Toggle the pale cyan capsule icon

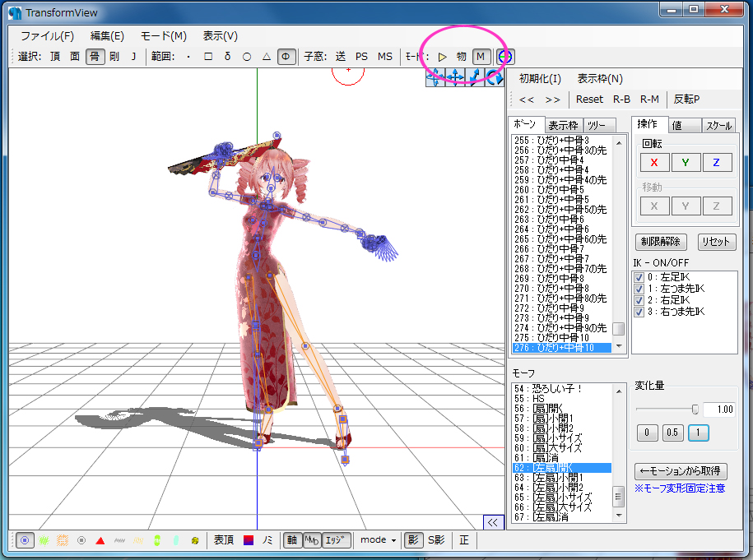[176, 540]
